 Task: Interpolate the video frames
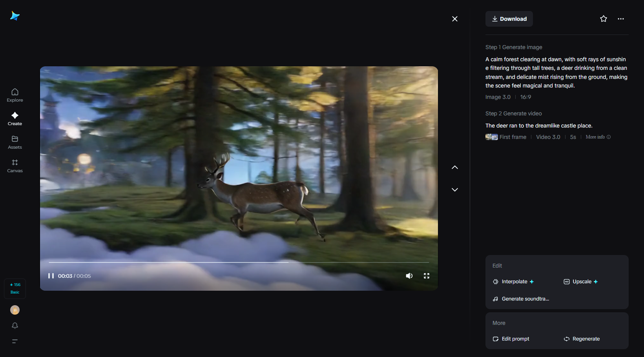(513, 282)
